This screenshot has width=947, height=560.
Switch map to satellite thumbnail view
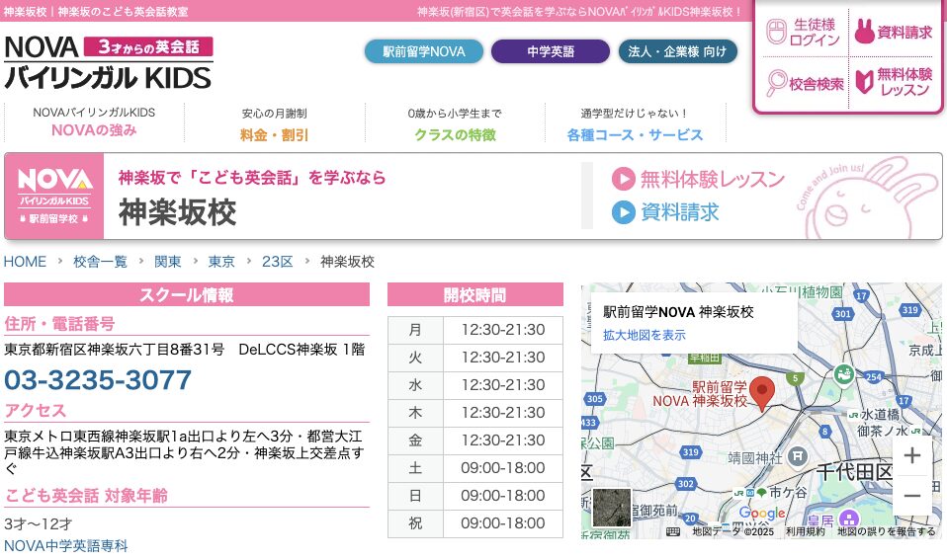coord(612,508)
